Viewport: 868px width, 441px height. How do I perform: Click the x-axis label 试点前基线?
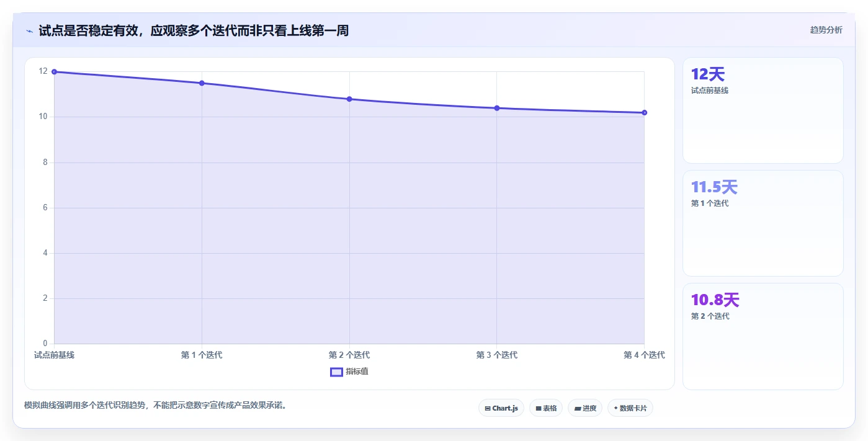pos(55,355)
